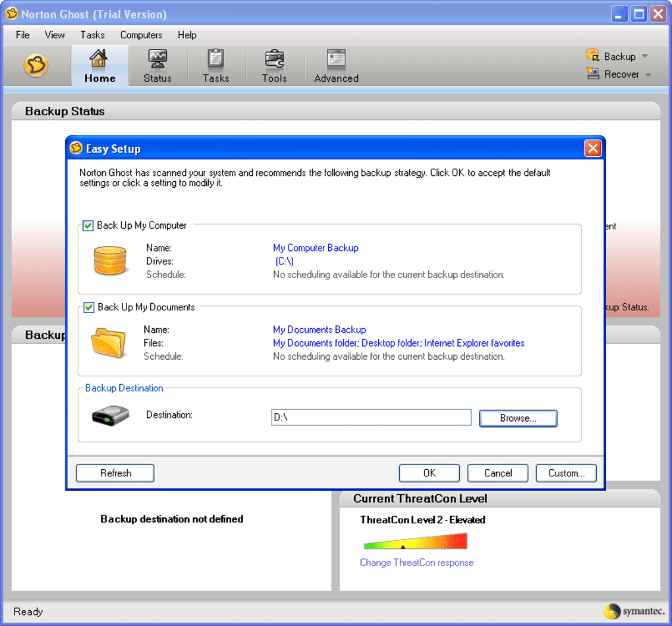The height and width of the screenshot is (626, 672).
Task: Open the Computers menu
Action: pyautogui.click(x=141, y=35)
